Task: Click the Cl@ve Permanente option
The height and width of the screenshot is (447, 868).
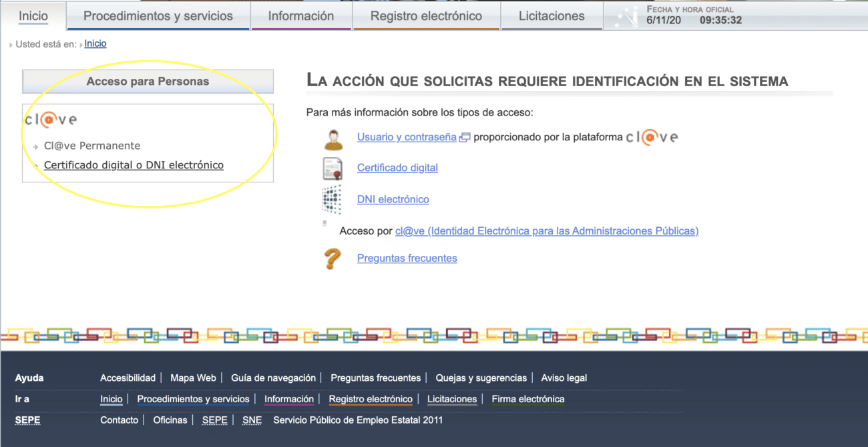Action: (91, 145)
